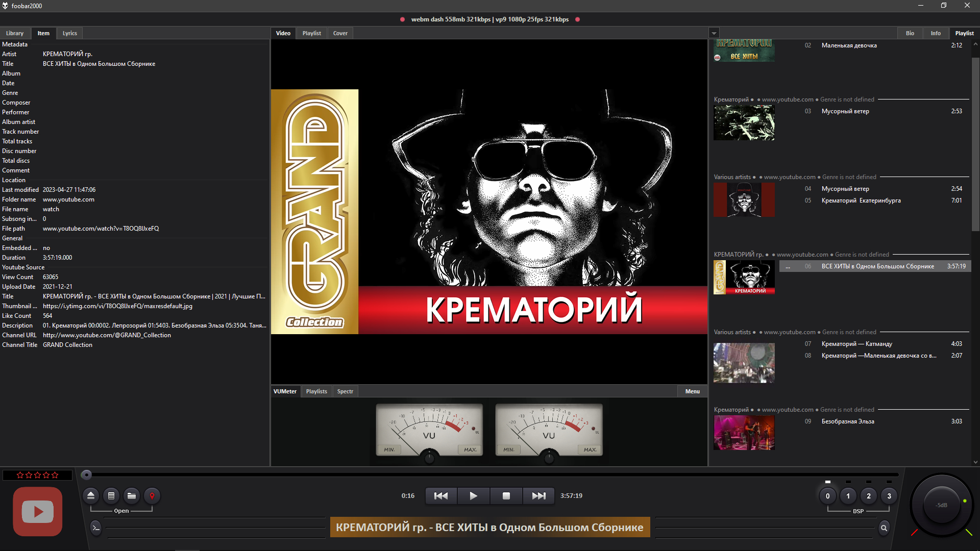
Task: Open dropdown arrow left of Bio tab
Action: 714,33
